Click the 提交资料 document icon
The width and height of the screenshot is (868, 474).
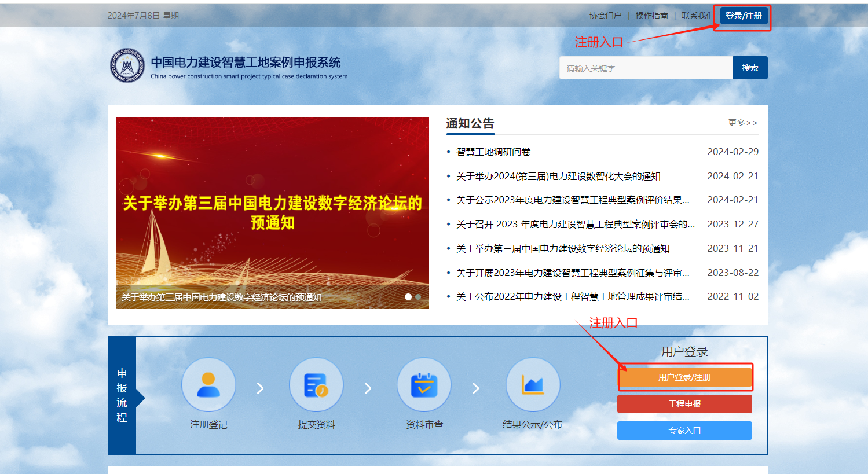click(x=316, y=385)
